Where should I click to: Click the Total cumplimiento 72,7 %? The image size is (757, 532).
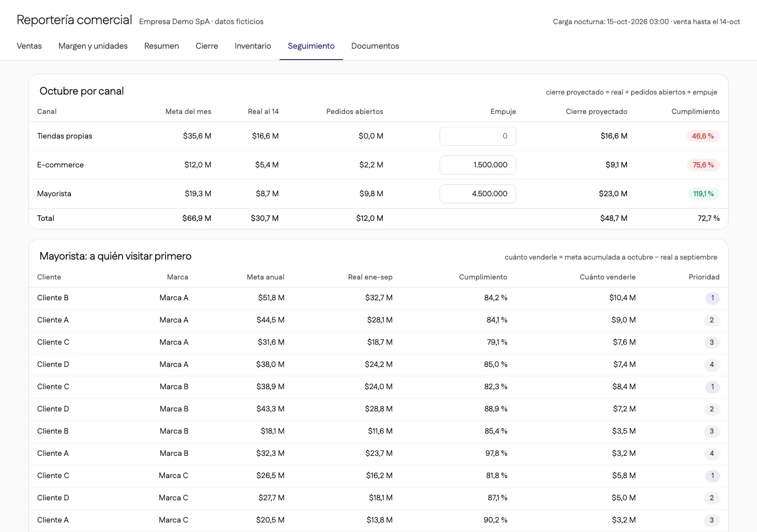point(708,218)
